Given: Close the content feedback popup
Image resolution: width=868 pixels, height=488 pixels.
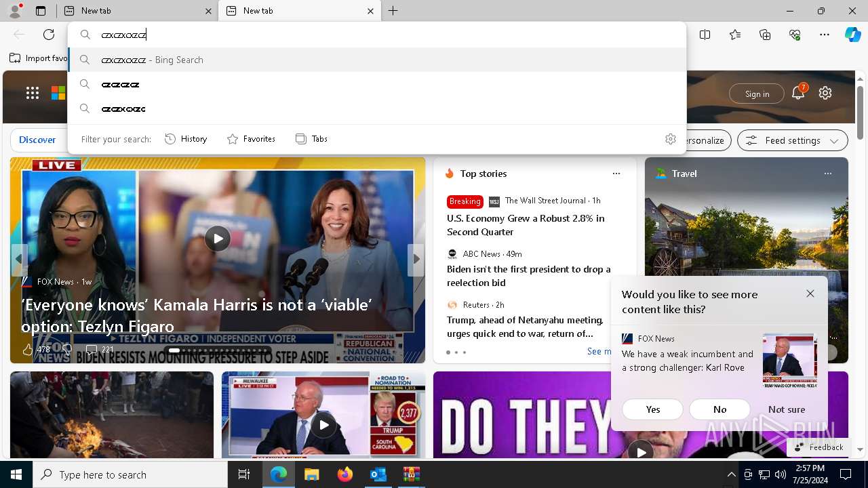Looking at the screenshot, I should [x=810, y=293].
